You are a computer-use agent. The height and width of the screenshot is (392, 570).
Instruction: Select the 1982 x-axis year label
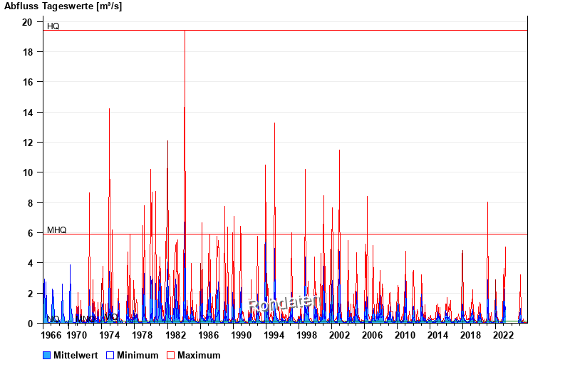coord(175,335)
